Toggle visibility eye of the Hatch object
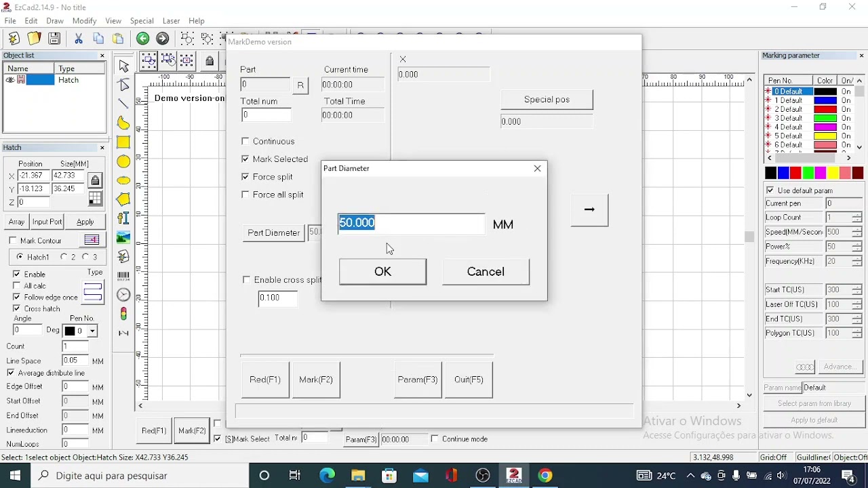The width and height of the screenshot is (868, 488). coord(10,80)
